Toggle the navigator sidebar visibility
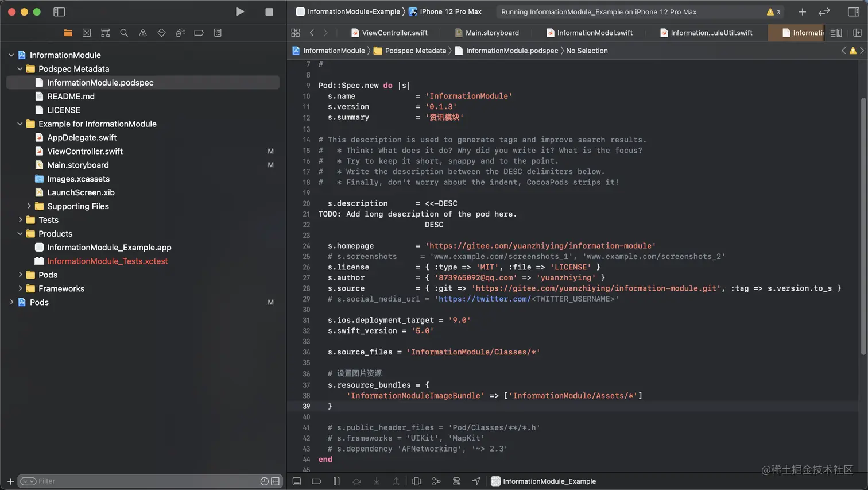Screen dimensions: 868x490 (59, 11)
